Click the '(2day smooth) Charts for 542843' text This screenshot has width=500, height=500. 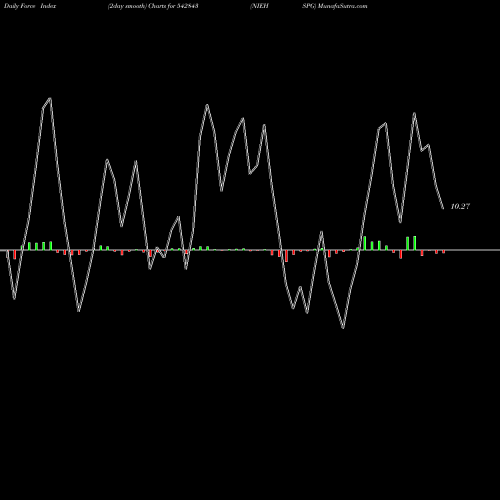pyautogui.click(x=153, y=6)
